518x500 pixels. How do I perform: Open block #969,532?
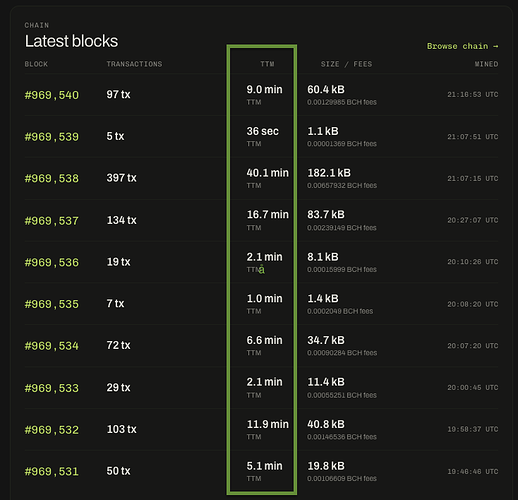(x=52, y=430)
